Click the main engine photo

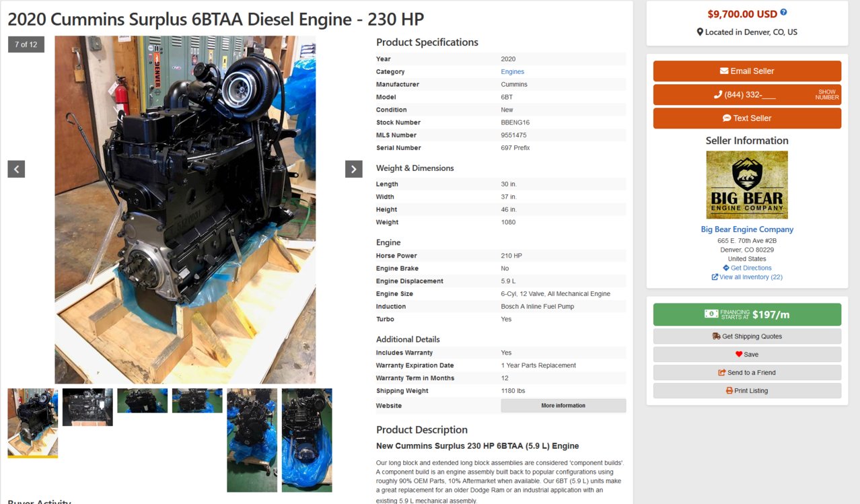[x=185, y=210]
